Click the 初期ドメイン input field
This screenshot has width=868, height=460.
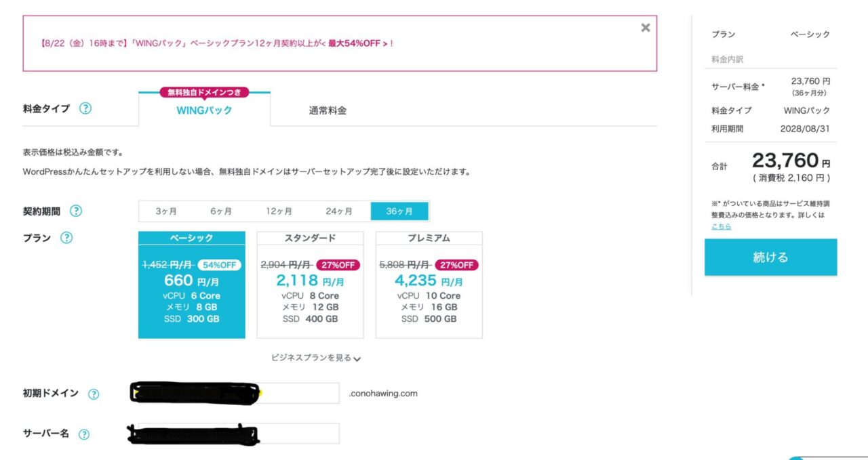point(237,393)
